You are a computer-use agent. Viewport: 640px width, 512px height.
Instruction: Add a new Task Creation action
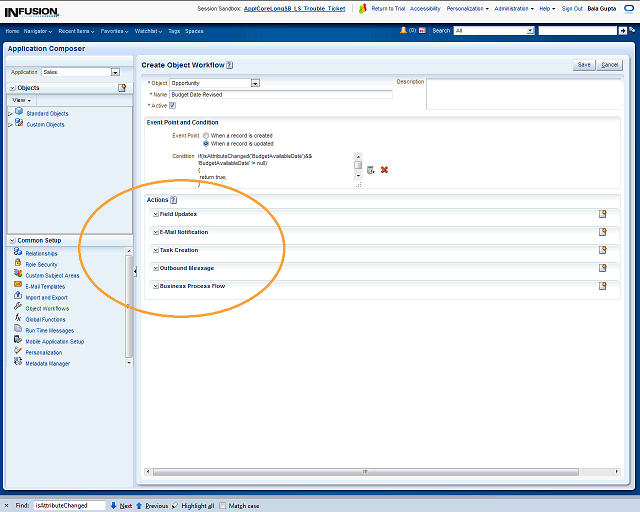[x=603, y=250]
